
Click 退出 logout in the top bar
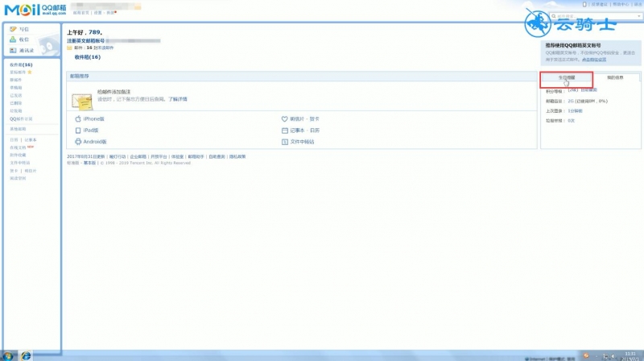638,4
